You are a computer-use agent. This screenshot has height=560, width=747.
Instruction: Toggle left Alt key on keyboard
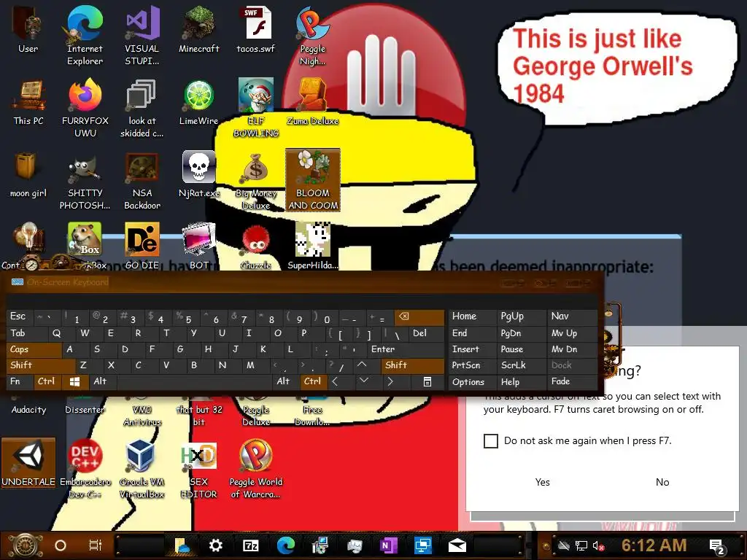click(x=102, y=381)
